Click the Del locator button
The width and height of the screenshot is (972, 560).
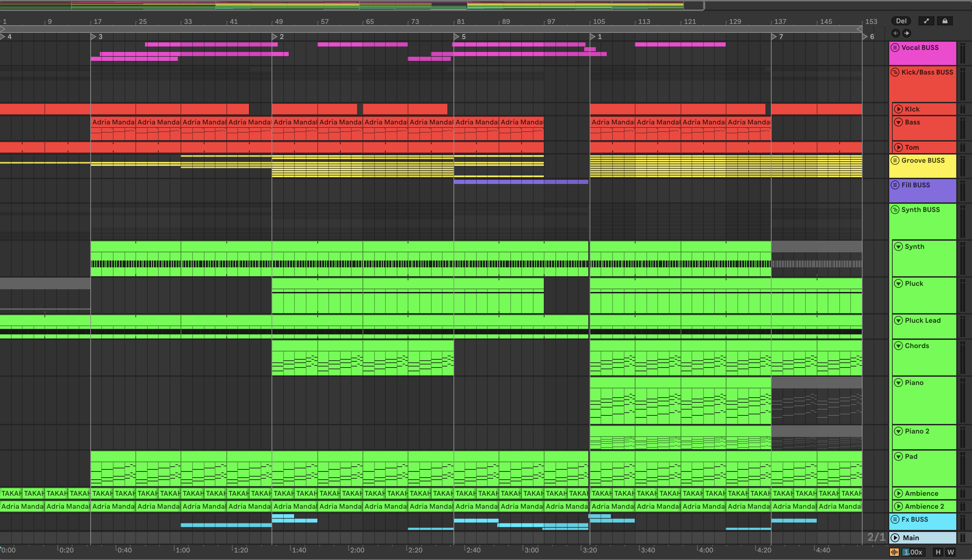901,21
